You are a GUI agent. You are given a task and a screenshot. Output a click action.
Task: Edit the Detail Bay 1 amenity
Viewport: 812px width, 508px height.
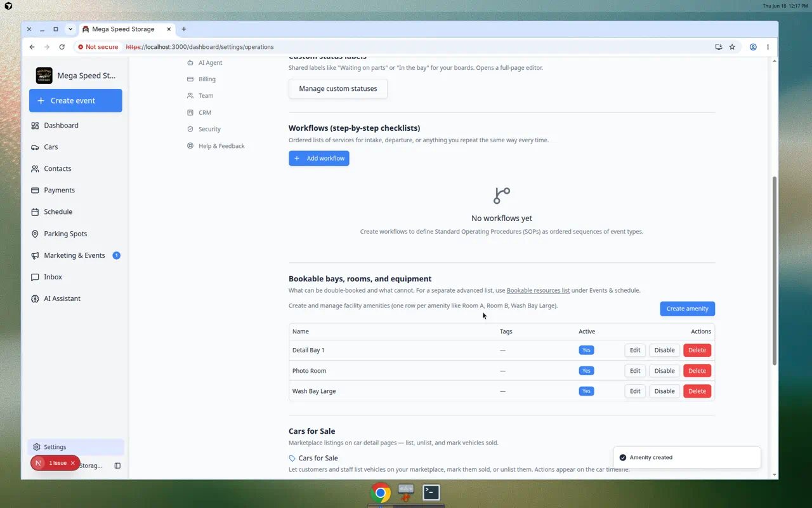635,350
